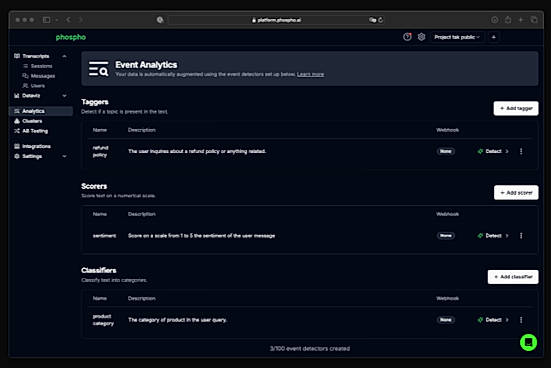Open Clusters in the sidebar

tap(32, 121)
